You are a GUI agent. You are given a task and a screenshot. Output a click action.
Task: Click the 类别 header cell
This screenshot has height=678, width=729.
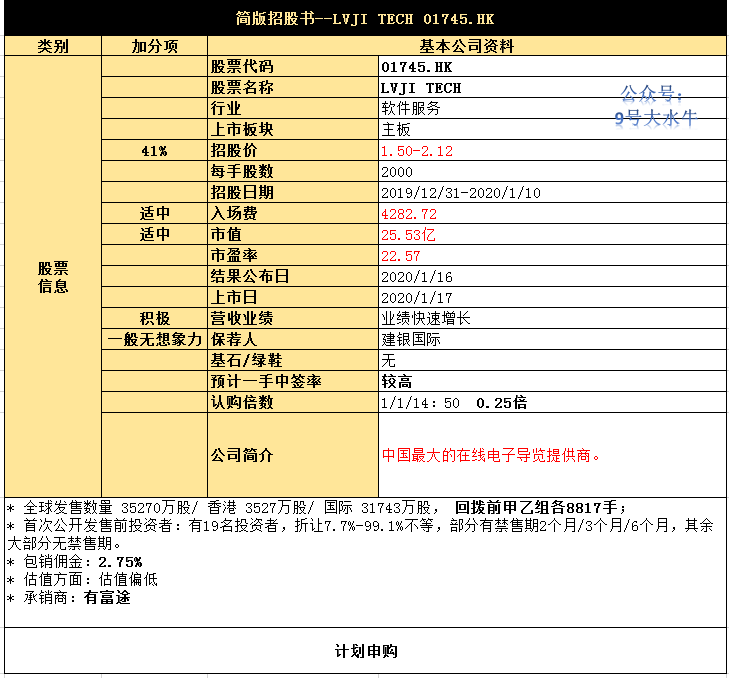[x=53, y=46]
